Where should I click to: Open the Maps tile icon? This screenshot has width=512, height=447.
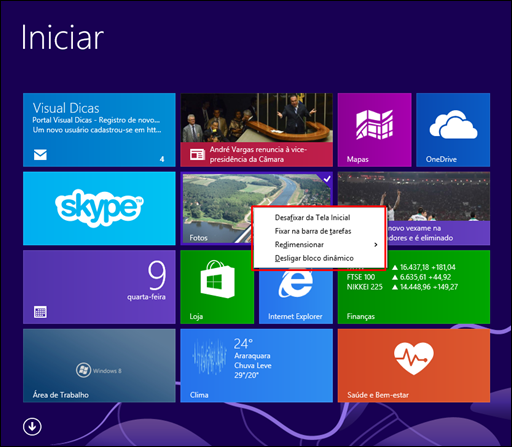tap(374, 124)
